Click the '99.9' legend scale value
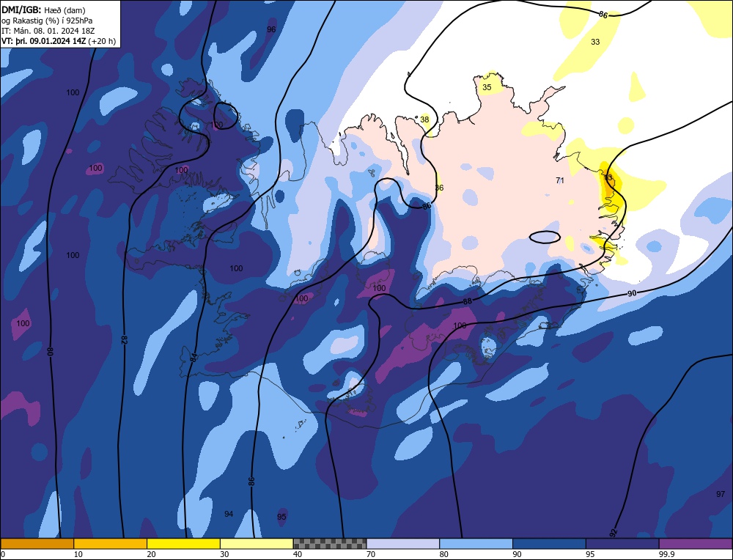 [x=665, y=554]
